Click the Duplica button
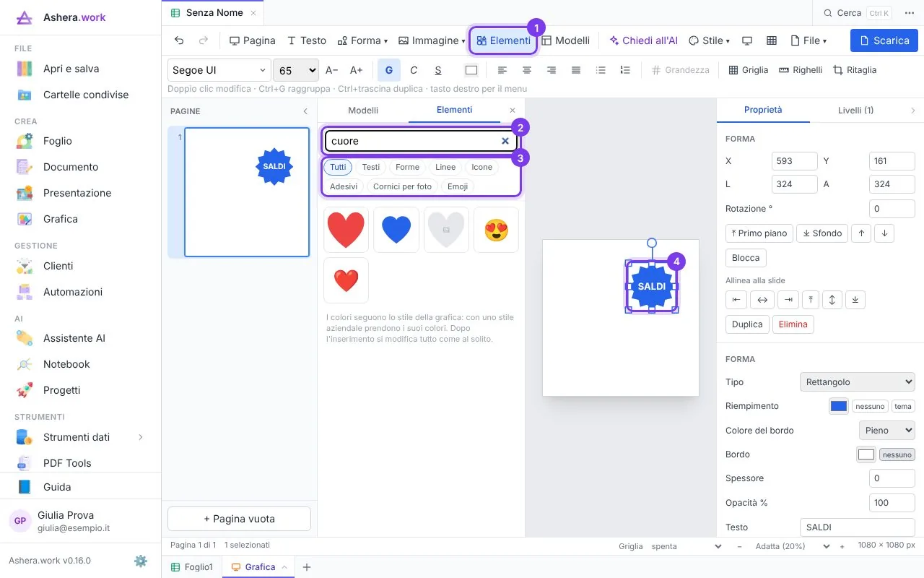Viewport: 924px width, 578px height. click(747, 324)
